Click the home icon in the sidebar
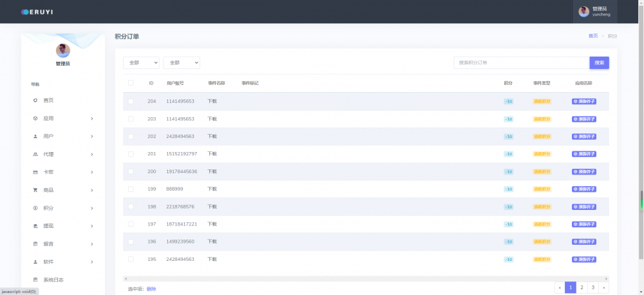The image size is (644, 295). [35, 100]
